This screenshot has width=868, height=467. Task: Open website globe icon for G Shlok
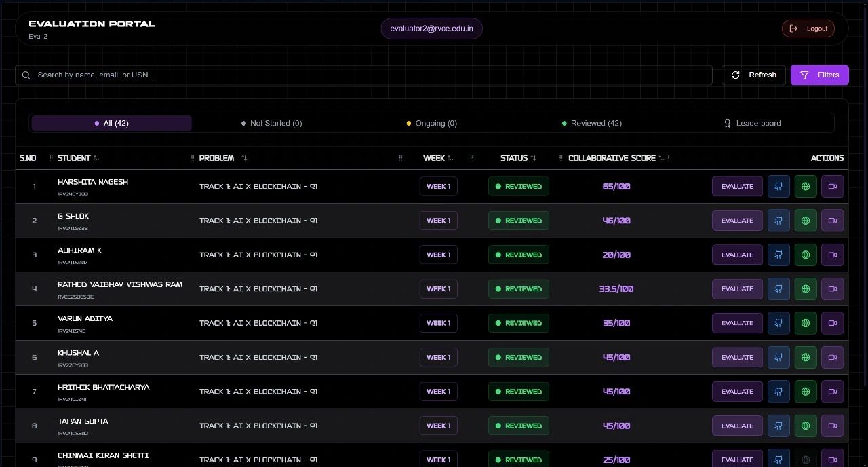805,221
